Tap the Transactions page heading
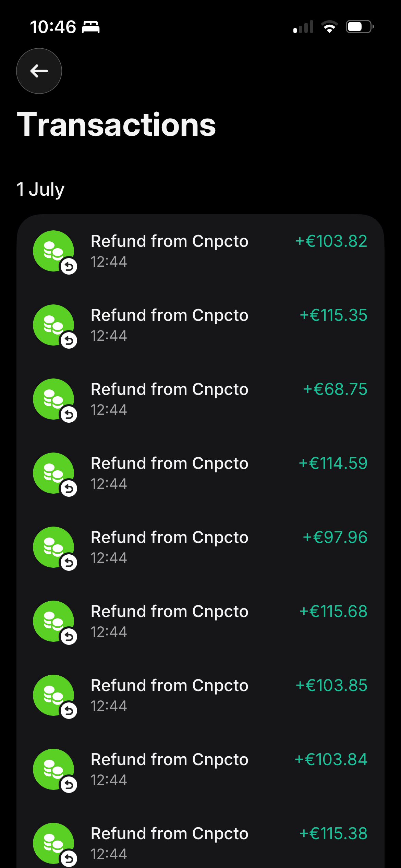 tap(117, 124)
